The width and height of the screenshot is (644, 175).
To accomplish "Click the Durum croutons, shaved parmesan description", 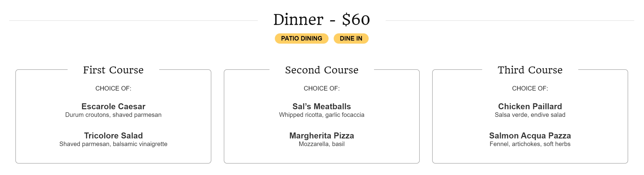I will (113, 115).
